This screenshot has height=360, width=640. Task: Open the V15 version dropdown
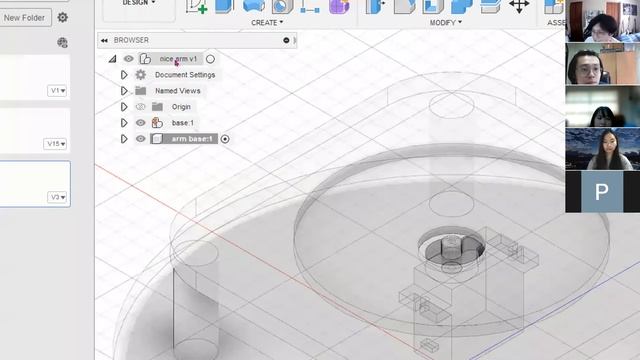click(55, 144)
